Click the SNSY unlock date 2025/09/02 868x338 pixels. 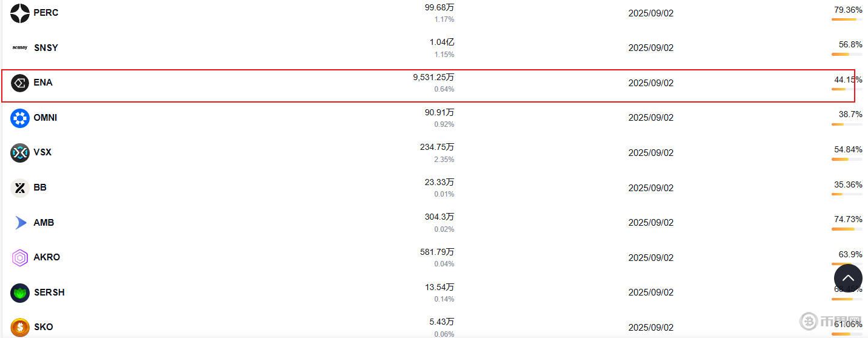[650, 48]
